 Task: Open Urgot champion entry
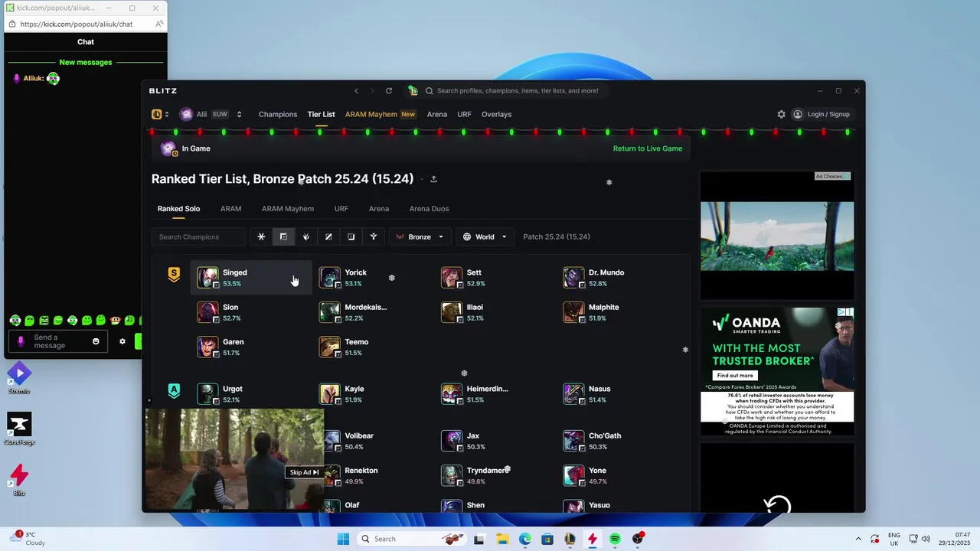251,394
